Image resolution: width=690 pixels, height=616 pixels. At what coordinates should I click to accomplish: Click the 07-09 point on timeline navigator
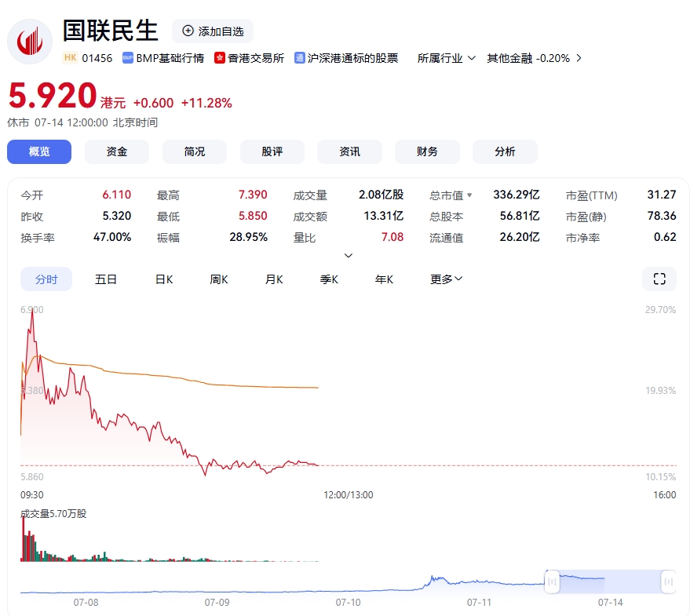point(217,602)
